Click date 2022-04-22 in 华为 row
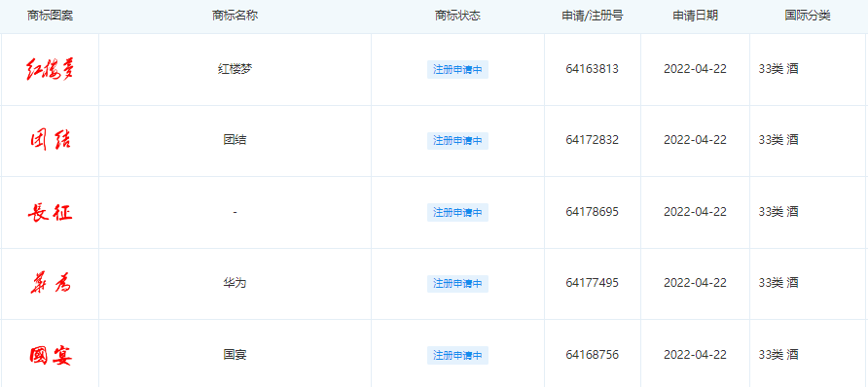Image resolution: width=868 pixels, height=387 pixels. (696, 284)
